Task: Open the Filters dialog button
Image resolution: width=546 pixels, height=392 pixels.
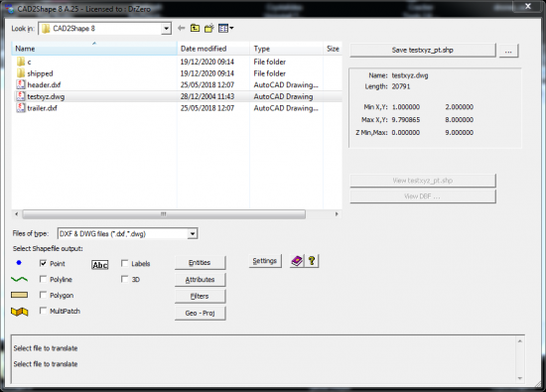Action: (200, 297)
